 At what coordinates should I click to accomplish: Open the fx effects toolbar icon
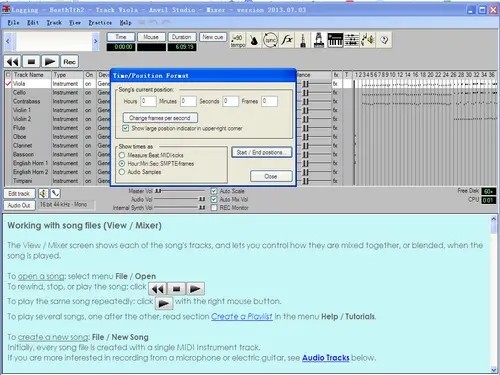coord(287,40)
